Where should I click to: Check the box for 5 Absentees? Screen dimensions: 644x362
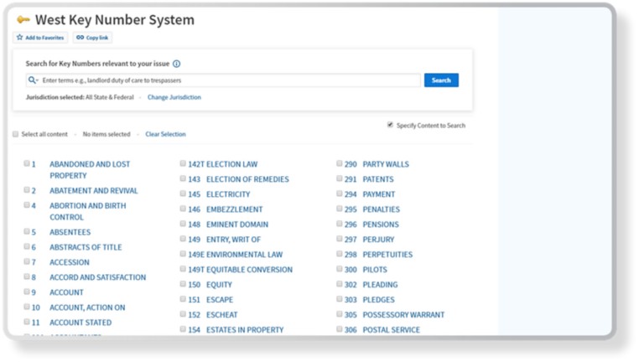pyautogui.click(x=27, y=231)
